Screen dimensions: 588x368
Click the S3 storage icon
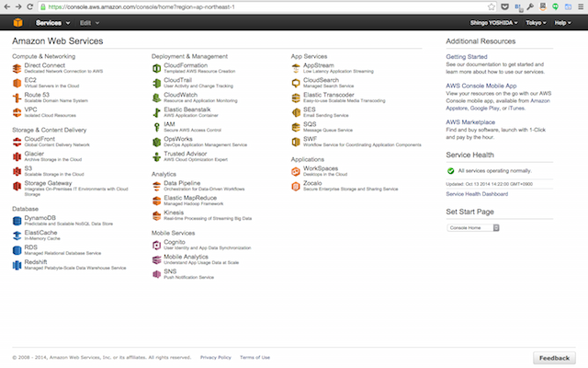[17, 171]
